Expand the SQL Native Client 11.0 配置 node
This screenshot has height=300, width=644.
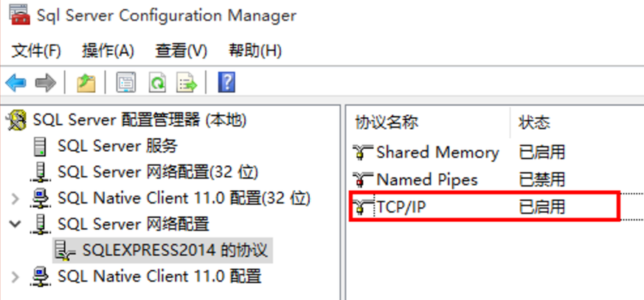click(15, 276)
